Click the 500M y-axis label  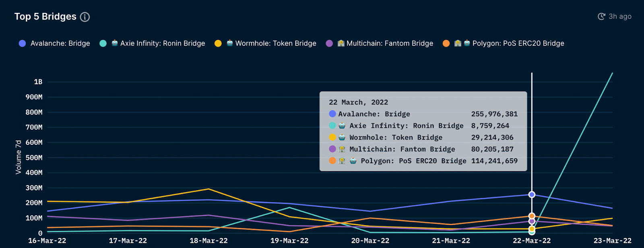coord(34,158)
